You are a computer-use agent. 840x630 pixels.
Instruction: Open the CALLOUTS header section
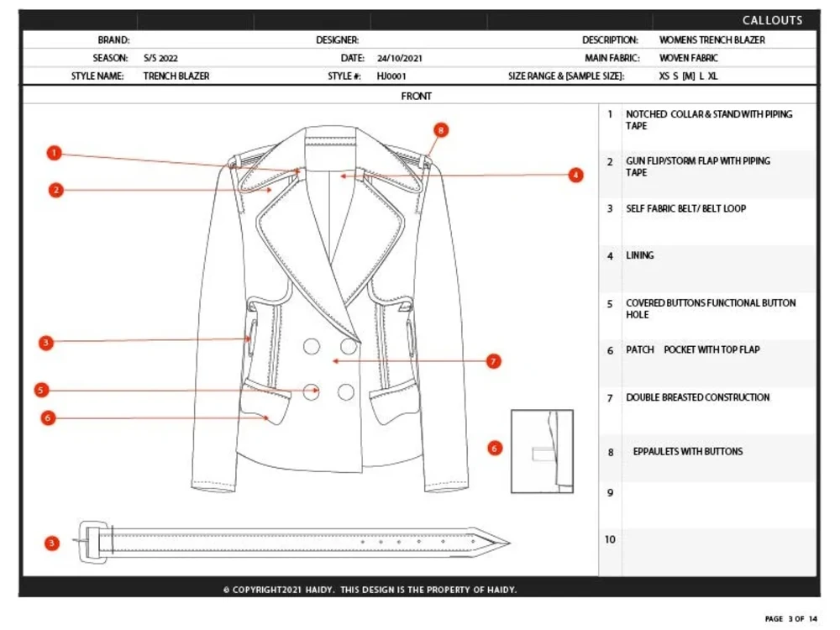773,19
